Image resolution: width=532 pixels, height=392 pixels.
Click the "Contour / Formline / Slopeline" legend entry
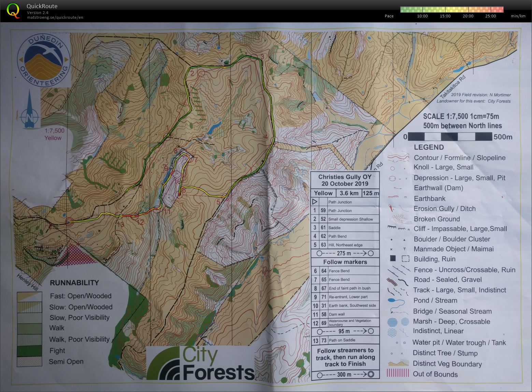pos(460,158)
